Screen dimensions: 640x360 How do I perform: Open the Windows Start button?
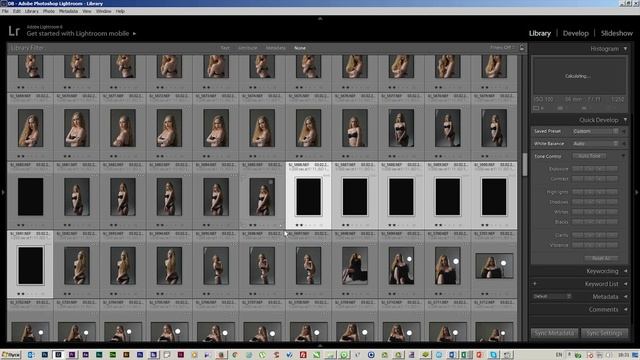pos(11,355)
